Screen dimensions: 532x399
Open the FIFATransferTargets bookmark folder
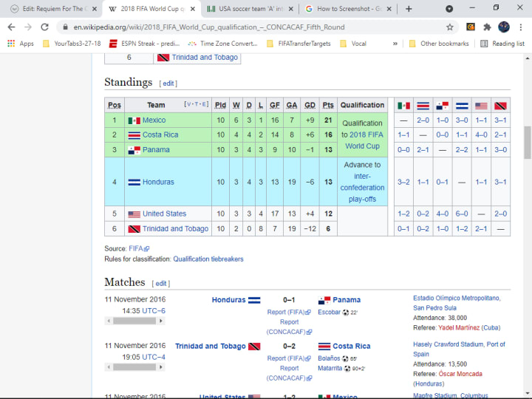pos(299,44)
